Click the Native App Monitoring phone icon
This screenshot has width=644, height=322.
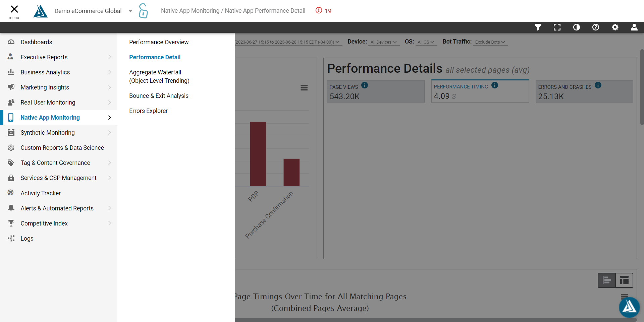[x=11, y=118]
